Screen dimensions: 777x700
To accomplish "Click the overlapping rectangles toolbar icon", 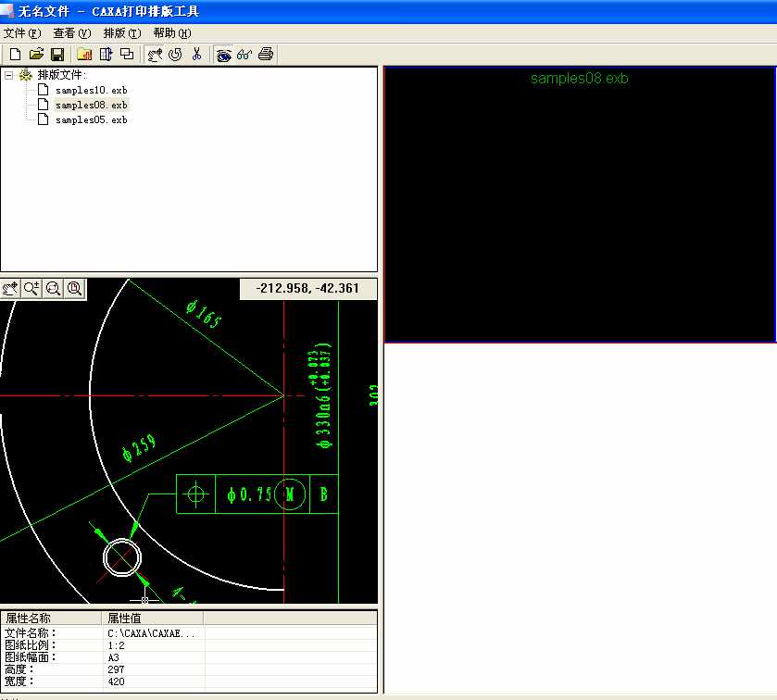I will click(x=127, y=54).
